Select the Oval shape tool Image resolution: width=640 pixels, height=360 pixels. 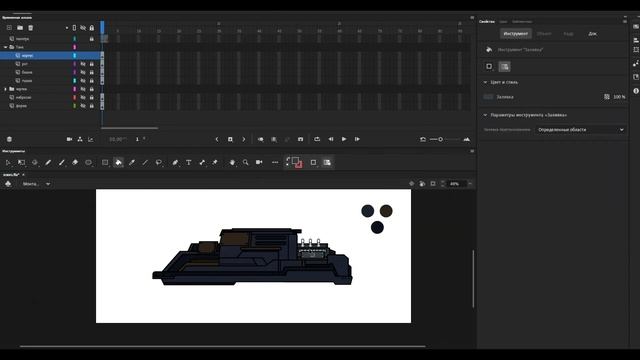coord(89,162)
